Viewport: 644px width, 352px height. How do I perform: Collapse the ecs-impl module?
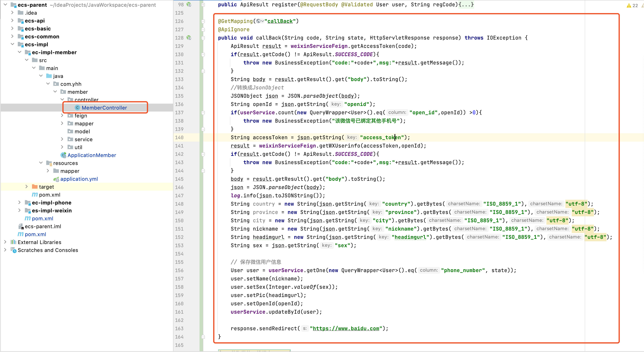pyautogui.click(x=12, y=44)
